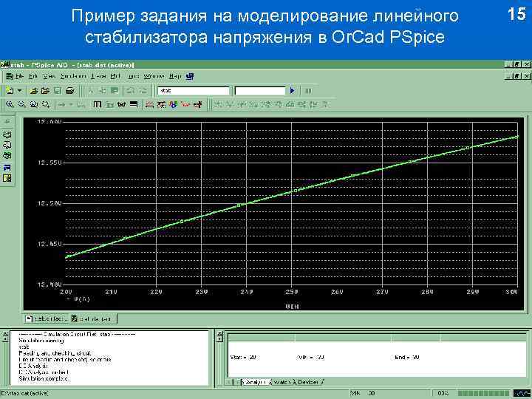Toggle the Cursor icon on the toolbar
Screen dimensions: 532x399
(x=198, y=104)
